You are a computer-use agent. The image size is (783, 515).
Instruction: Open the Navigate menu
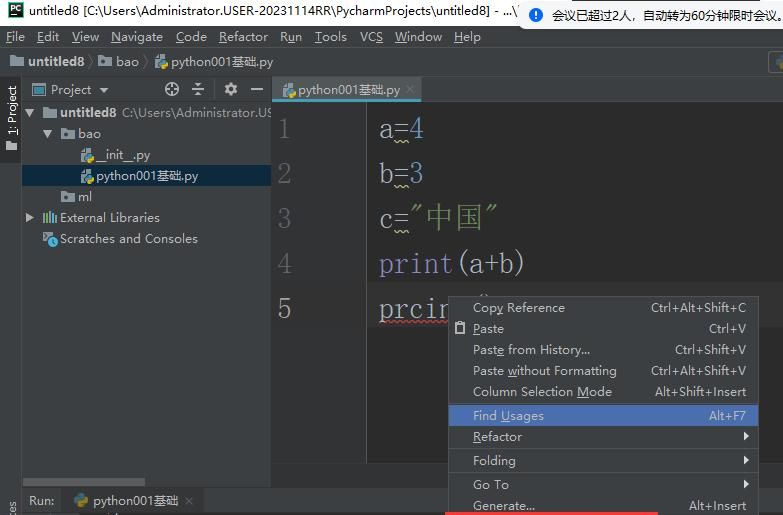pos(137,37)
